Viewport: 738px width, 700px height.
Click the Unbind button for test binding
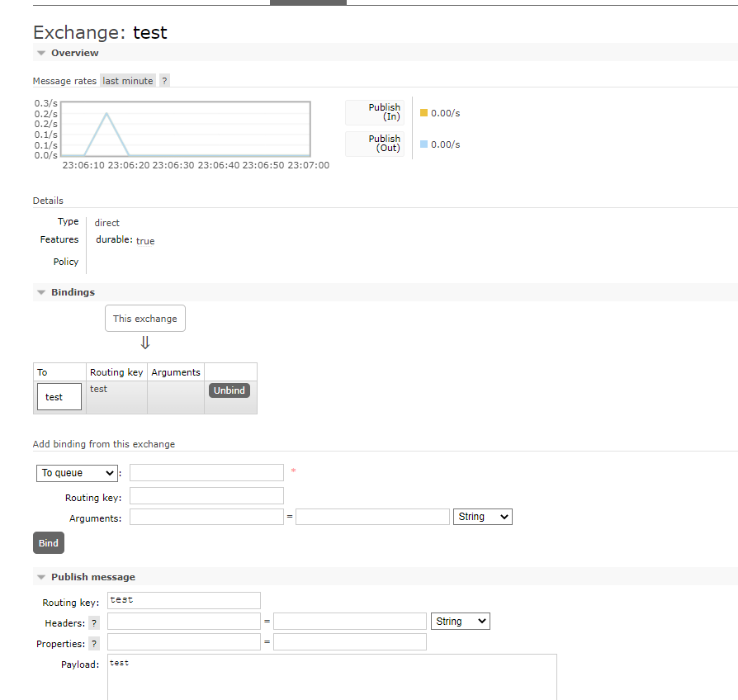point(229,390)
